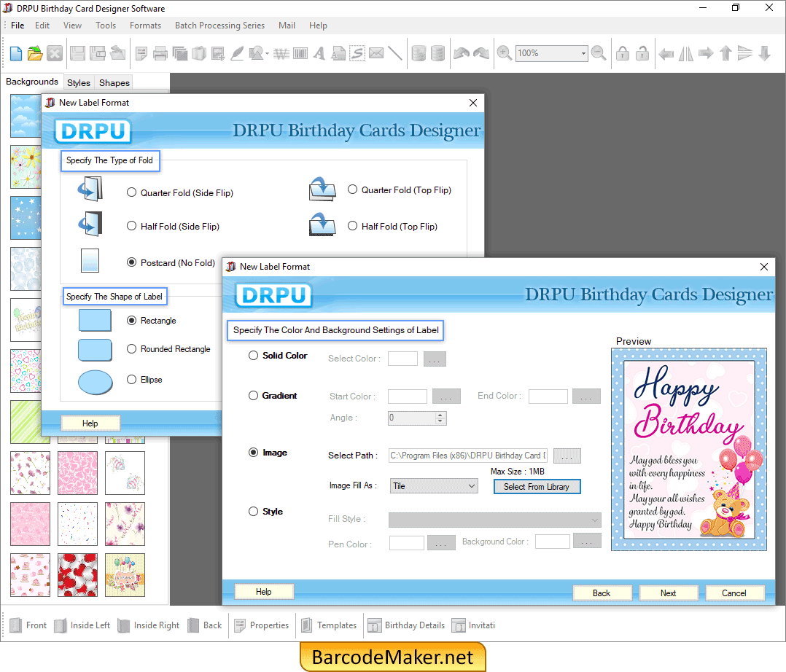Open the Tools menu
The height and width of the screenshot is (672, 786).
(106, 25)
